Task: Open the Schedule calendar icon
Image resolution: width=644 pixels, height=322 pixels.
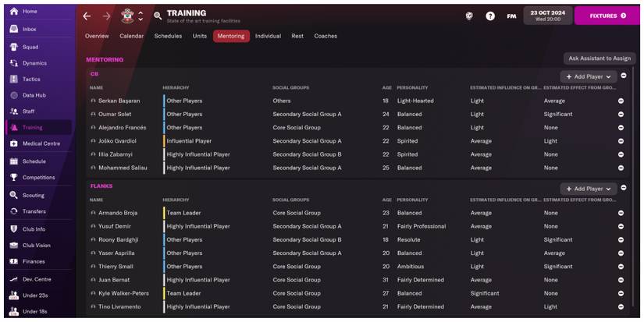Action: [x=14, y=161]
